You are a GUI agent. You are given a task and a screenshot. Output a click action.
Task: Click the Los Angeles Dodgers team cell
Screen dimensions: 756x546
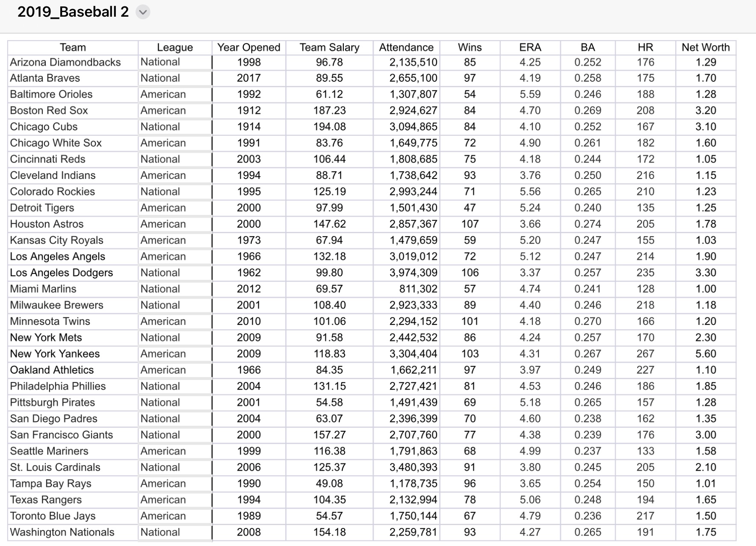point(60,273)
